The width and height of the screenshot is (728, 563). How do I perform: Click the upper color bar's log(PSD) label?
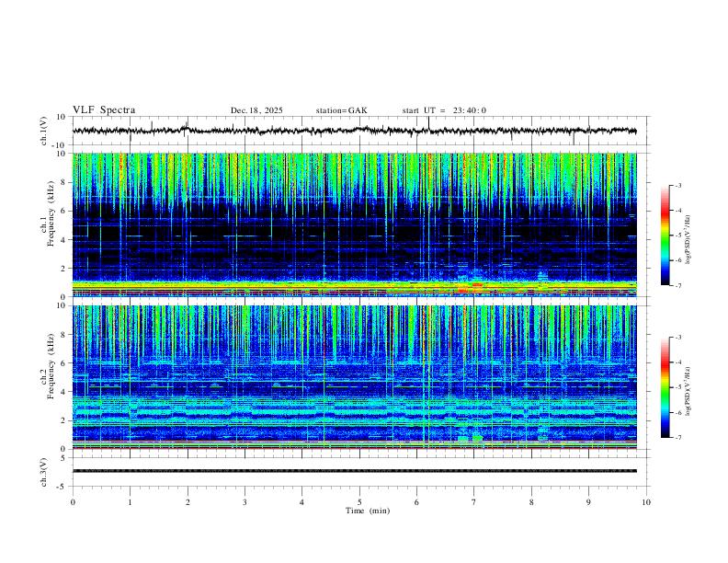tap(688, 240)
